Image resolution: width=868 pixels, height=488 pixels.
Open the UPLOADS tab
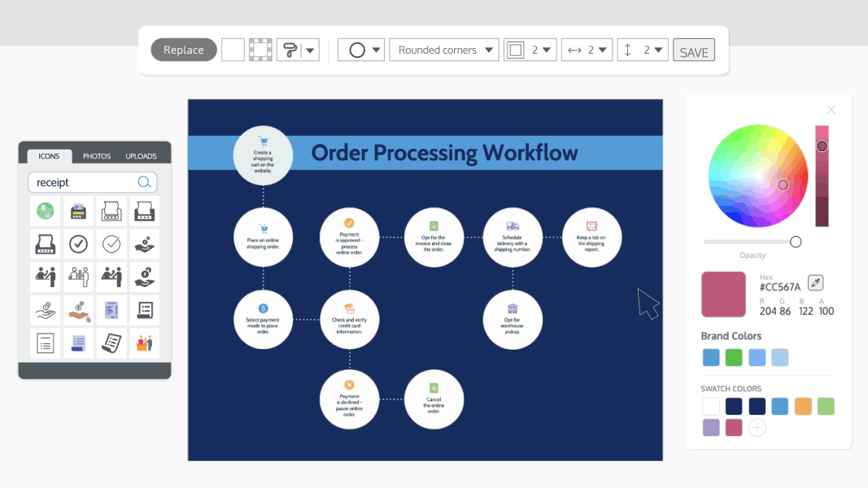coord(141,156)
